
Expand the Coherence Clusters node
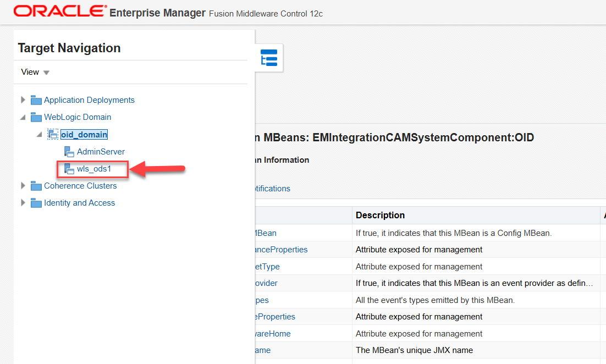coord(23,186)
